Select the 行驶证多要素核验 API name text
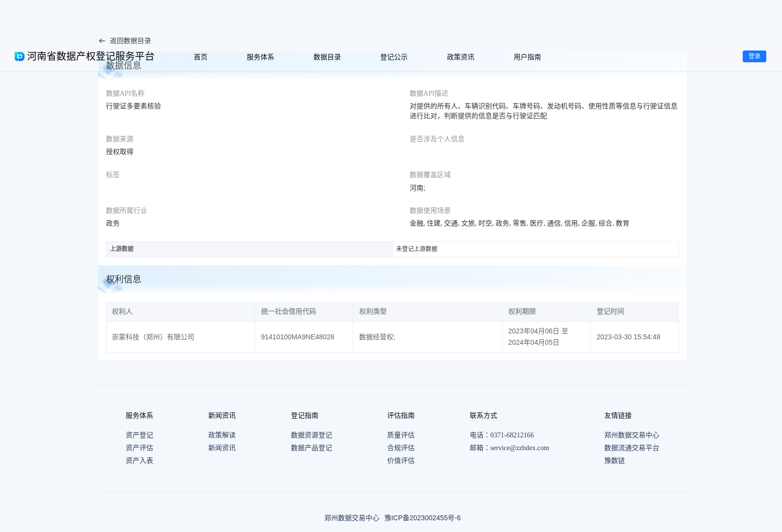The image size is (782, 532). pos(133,106)
